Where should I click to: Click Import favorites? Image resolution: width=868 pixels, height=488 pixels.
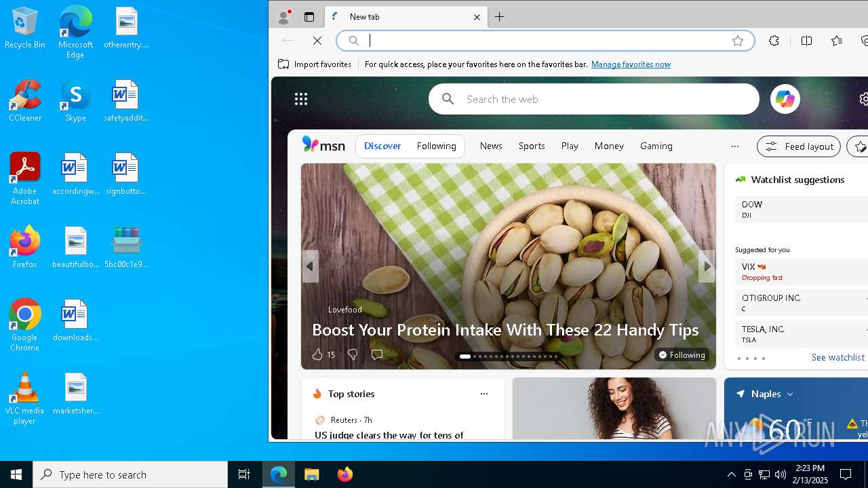(315, 64)
